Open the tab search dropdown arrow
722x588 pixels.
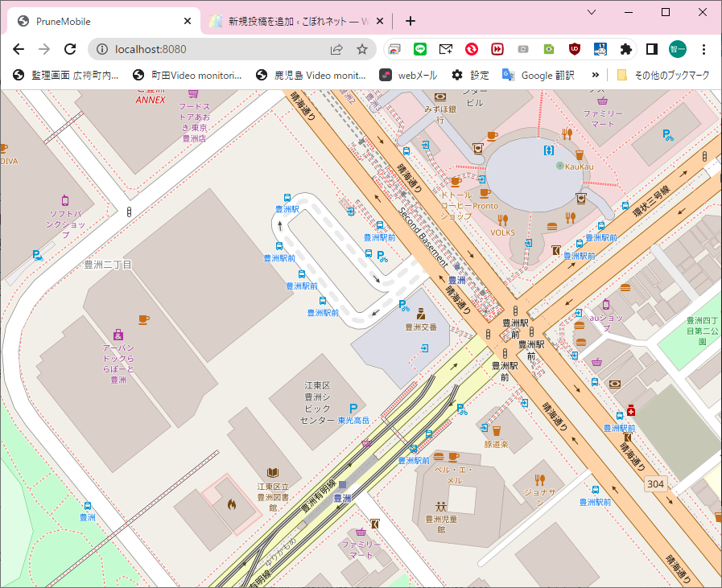pos(591,12)
